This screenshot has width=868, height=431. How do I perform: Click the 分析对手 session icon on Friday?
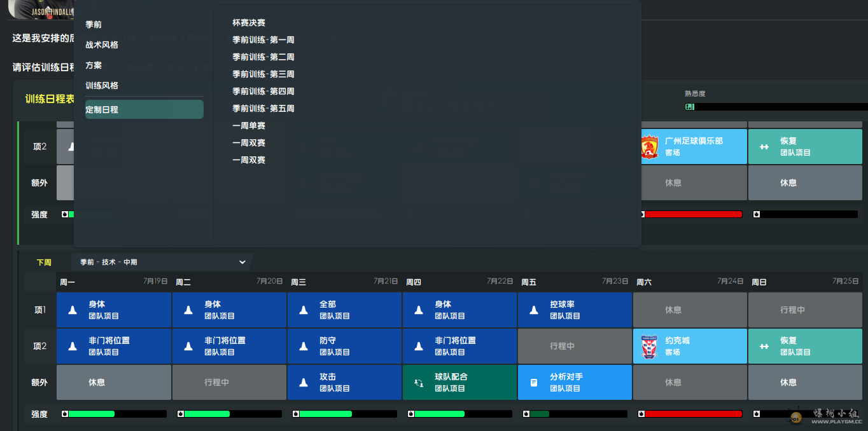point(534,383)
